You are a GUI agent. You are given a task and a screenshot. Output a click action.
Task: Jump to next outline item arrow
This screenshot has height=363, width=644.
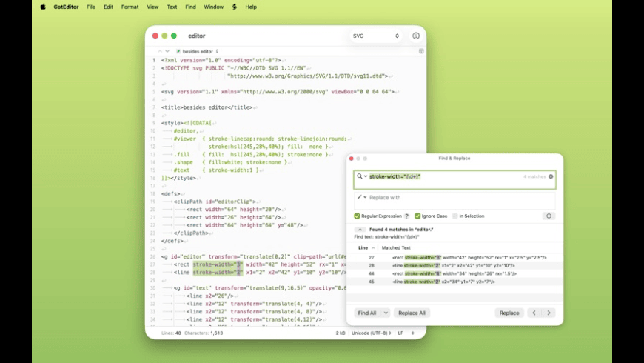pos(167,51)
